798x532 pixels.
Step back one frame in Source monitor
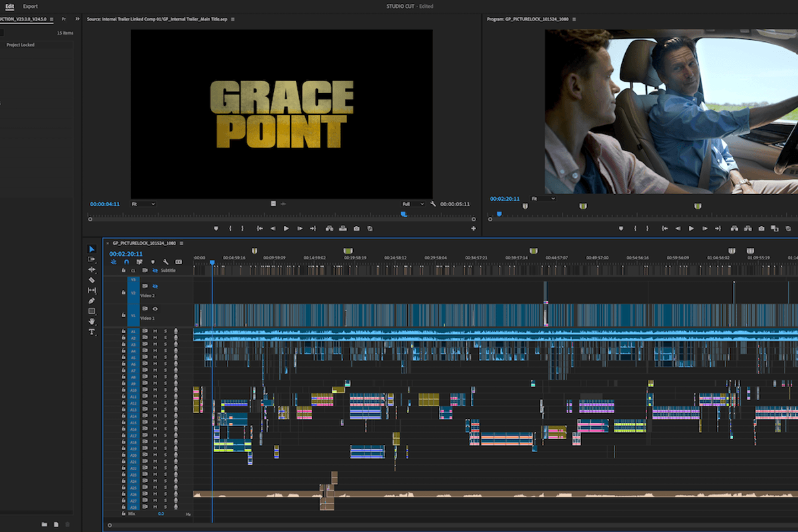click(x=273, y=228)
